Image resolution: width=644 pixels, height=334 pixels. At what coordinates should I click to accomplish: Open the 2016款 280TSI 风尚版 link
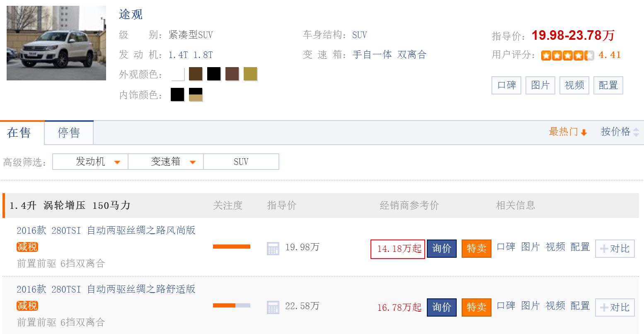(106, 230)
